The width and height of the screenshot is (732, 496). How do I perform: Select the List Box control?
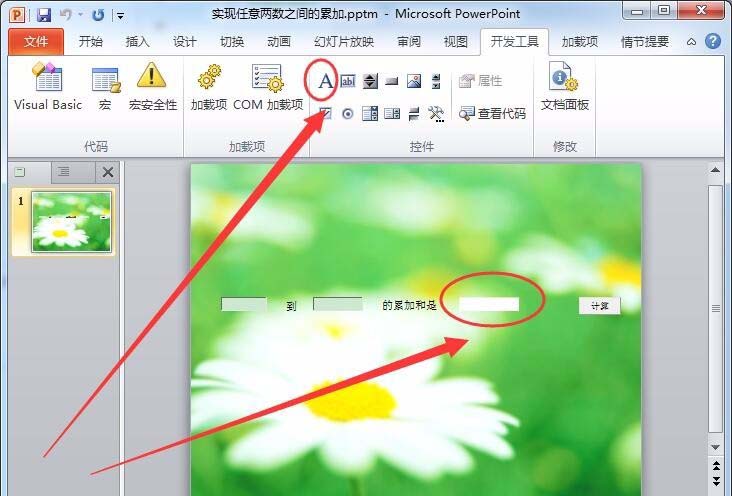click(x=392, y=113)
